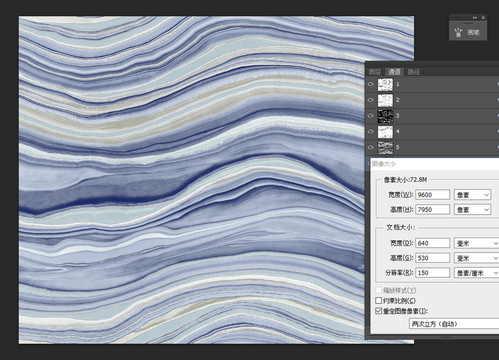Select the 通道 tab
The width and height of the screenshot is (499, 360).
(394, 72)
